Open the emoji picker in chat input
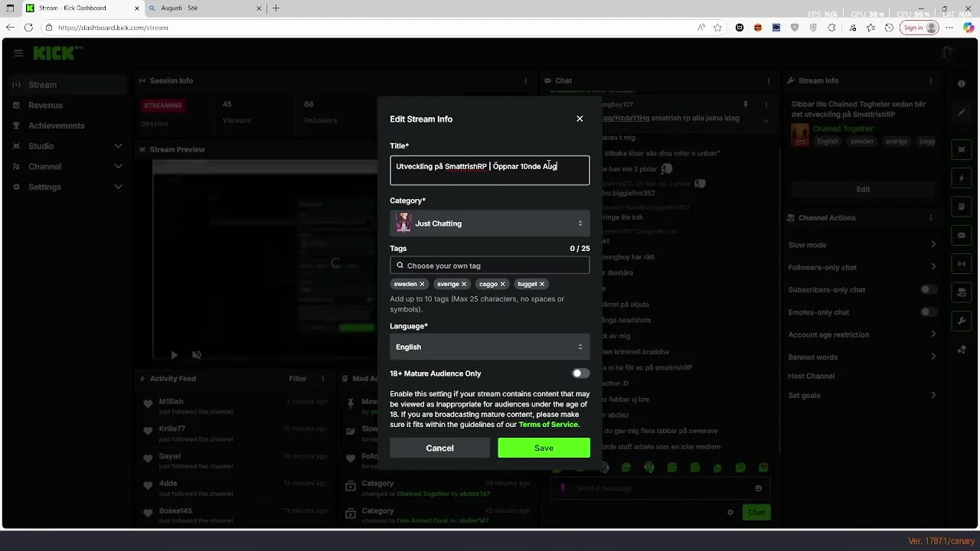 click(x=758, y=488)
